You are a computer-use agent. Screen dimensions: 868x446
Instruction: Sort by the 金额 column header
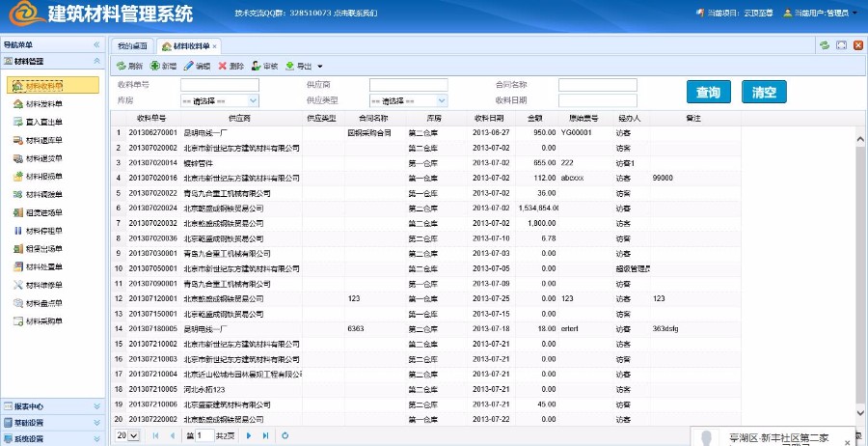[535, 119]
